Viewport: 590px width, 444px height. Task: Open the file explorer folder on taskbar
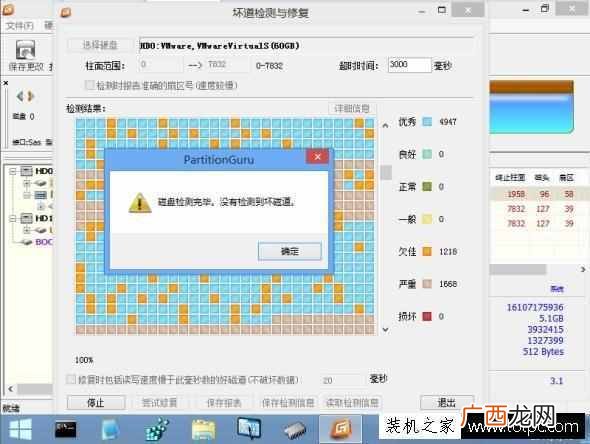click(x=203, y=430)
